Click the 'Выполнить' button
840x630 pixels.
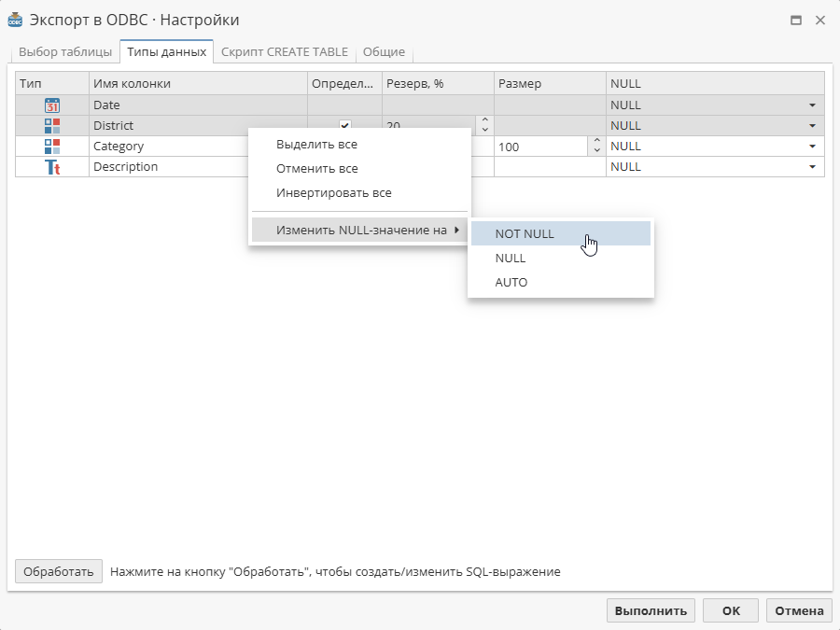coord(651,610)
